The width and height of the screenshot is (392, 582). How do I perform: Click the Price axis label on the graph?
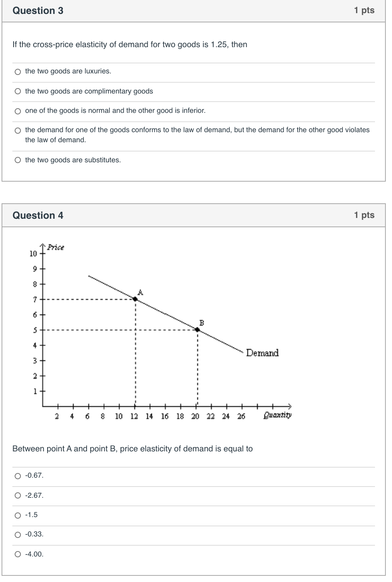[x=55, y=248]
